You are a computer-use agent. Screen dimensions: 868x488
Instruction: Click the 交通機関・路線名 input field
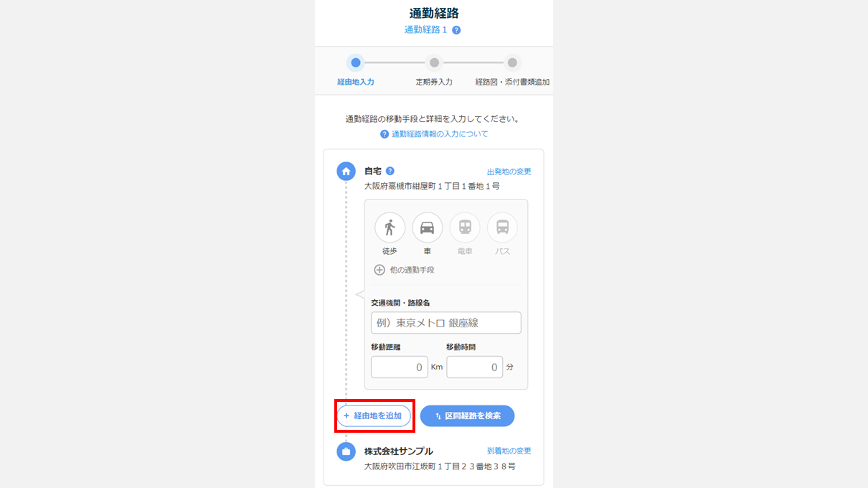(x=446, y=323)
